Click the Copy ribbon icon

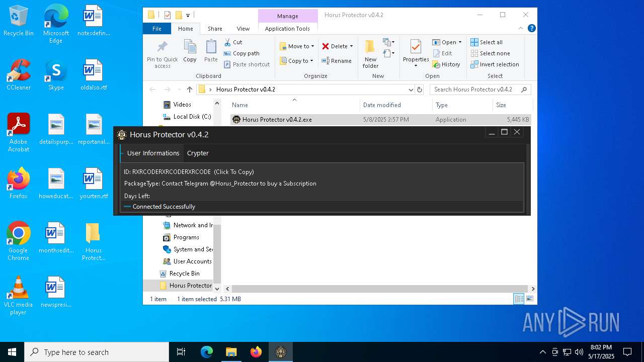point(190,51)
